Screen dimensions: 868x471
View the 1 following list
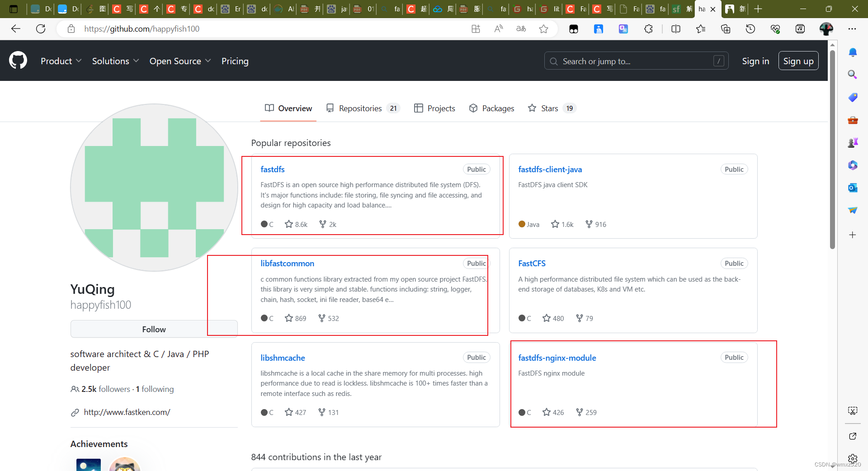pyautogui.click(x=155, y=389)
